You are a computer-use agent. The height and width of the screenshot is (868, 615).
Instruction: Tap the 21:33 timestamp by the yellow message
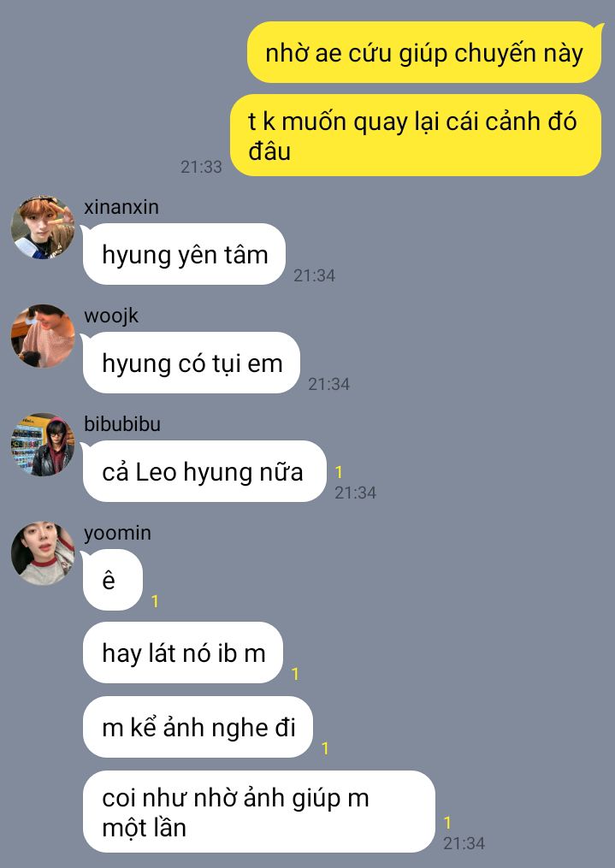click(201, 167)
